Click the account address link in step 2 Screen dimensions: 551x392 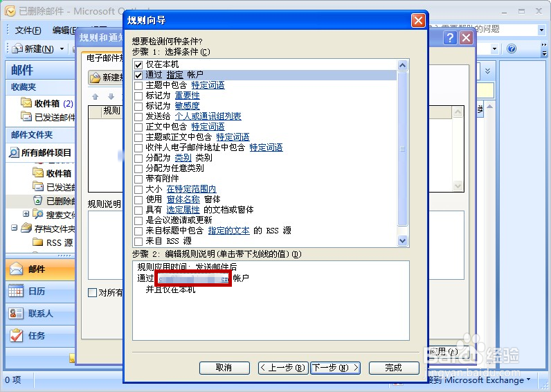coord(194,279)
